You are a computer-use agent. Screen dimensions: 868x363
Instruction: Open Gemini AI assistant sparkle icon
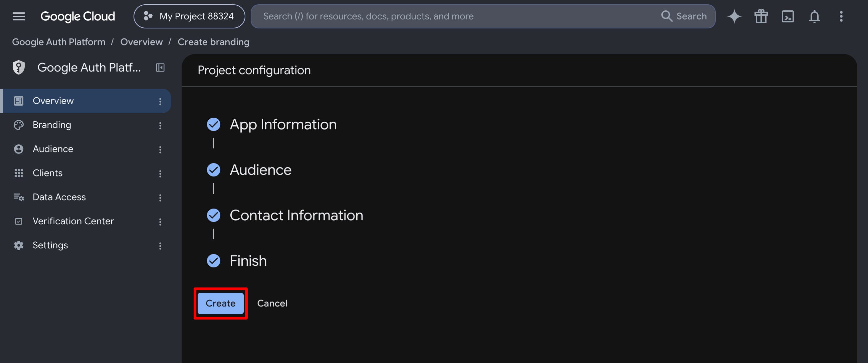[734, 16]
